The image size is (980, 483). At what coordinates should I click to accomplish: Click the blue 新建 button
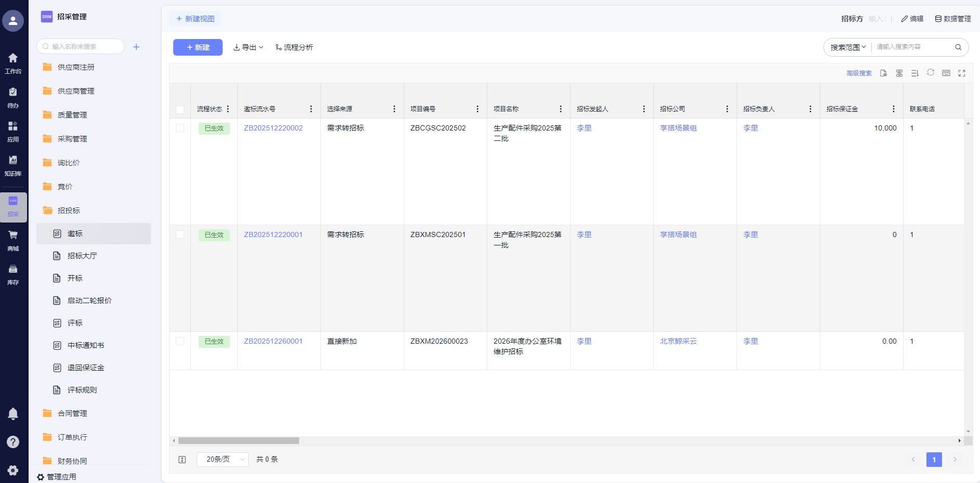pyautogui.click(x=198, y=47)
